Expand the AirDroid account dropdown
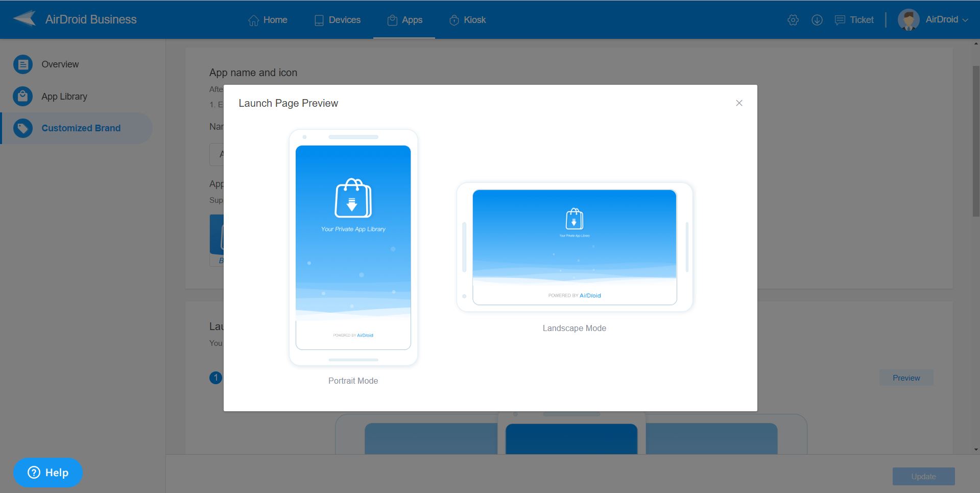Screen dimensions: 980x493 point(947,19)
